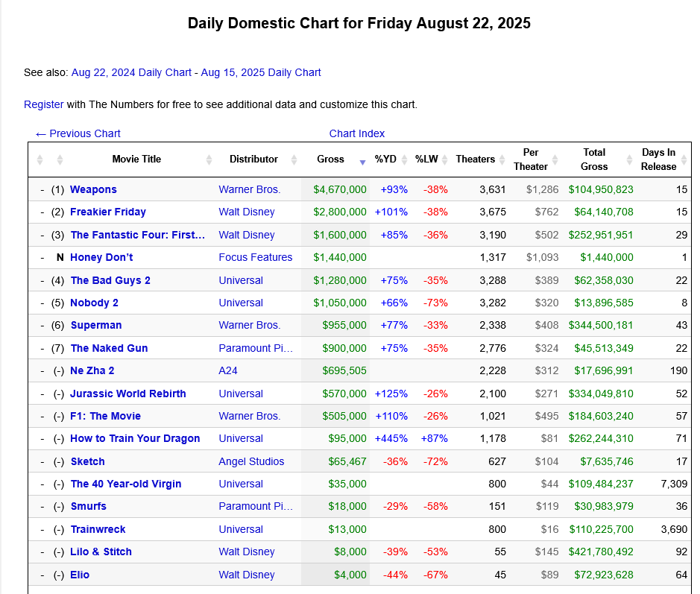Select Lilo & Stitch total $421,780,492
Viewport: 700px width, 594px height.
tap(600, 552)
